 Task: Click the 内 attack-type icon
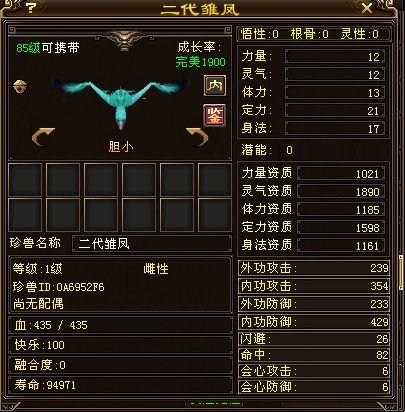point(215,85)
